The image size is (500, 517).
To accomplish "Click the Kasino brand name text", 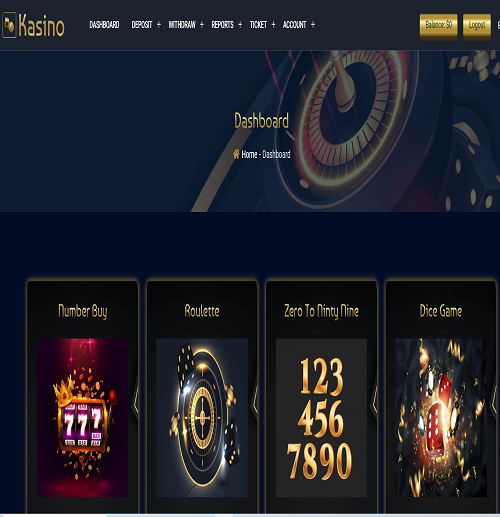I will pyautogui.click(x=41, y=25).
